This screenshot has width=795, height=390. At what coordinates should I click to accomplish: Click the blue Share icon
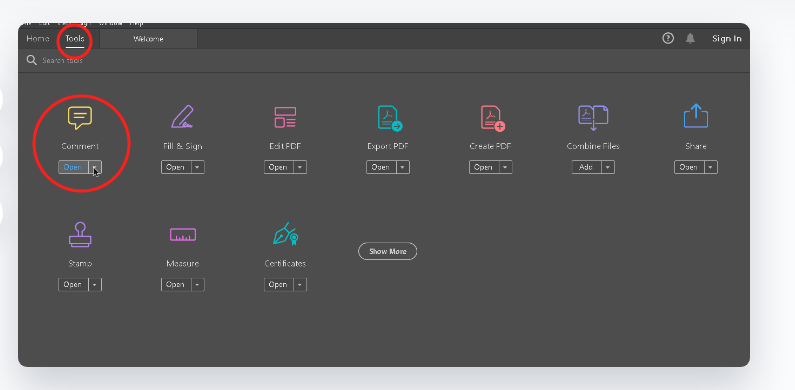pyautogui.click(x=696, y=116)
